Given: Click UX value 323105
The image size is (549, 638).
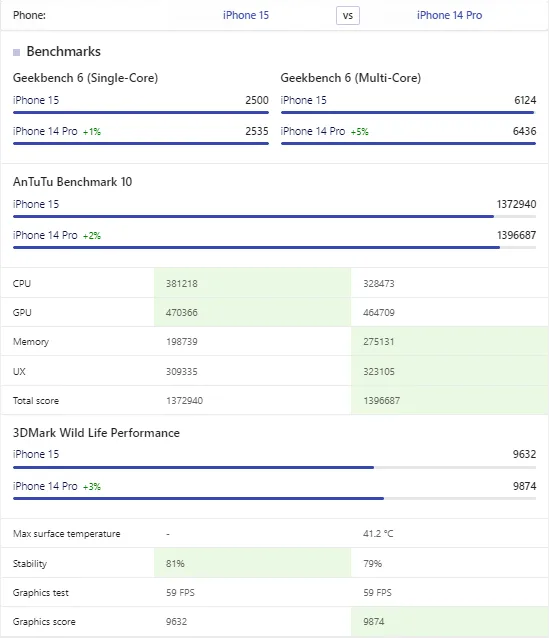Looking at the screenshot, I should tap(379, 371).
